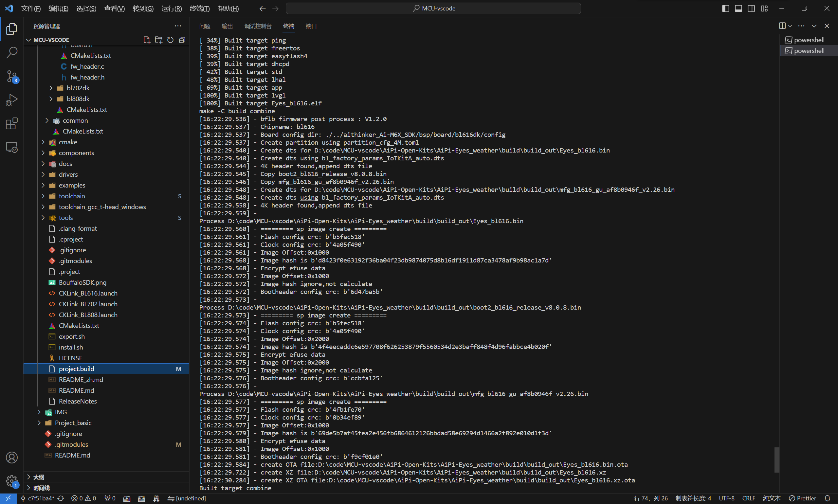Viewport: 838px width, 504px height.
Task: Switch to the 端口 tab
Action: click(311, 26)
